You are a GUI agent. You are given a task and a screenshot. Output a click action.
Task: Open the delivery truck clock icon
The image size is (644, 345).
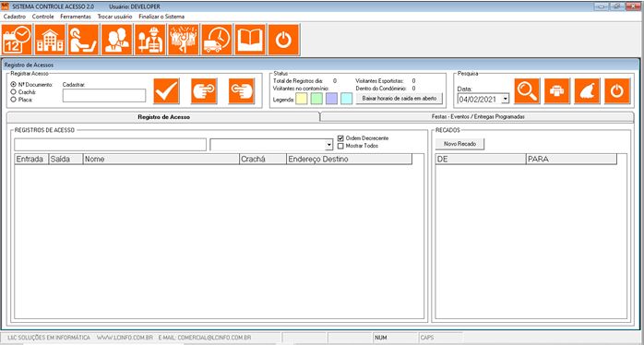217,40
